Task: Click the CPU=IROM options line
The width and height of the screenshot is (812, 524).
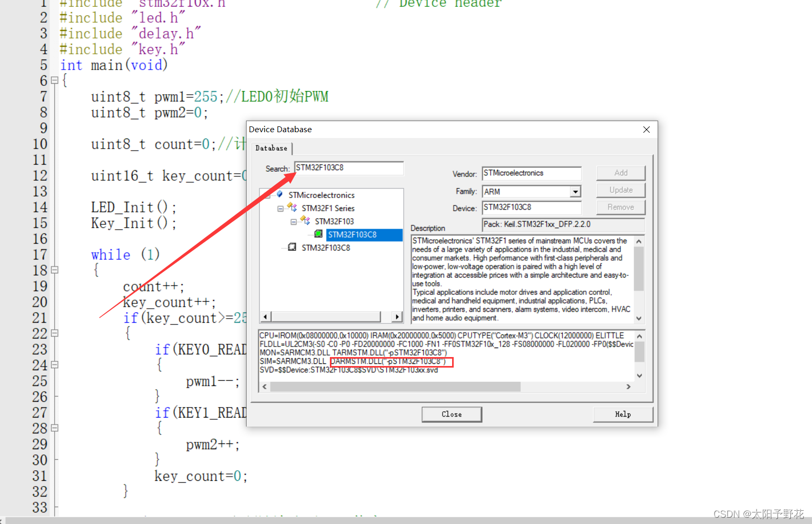Action: click(442, 335)
